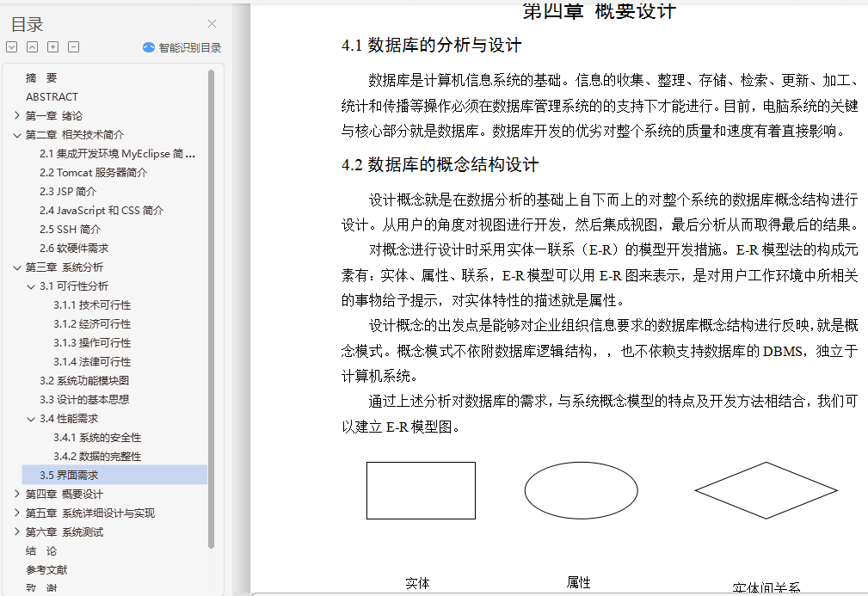Open 2.2 Tomcat 服务器简介 entry

(x=93, y=173)
